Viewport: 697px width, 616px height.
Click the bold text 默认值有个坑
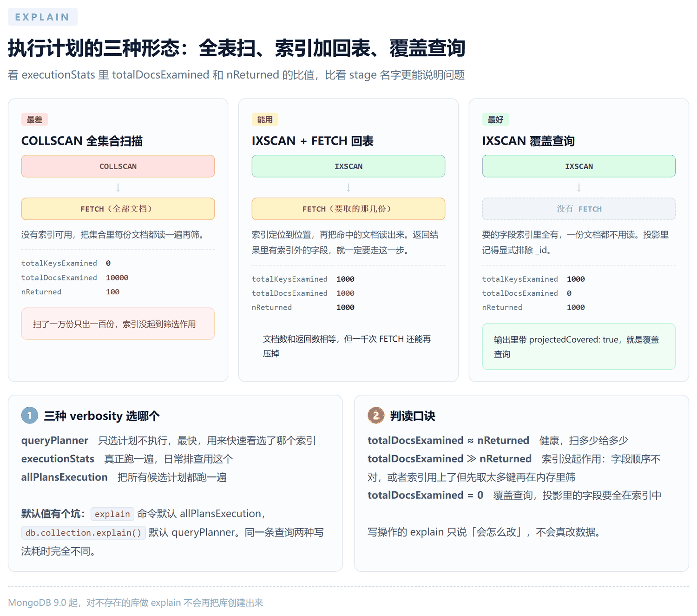pyautogui.click(x=53, y=514)
